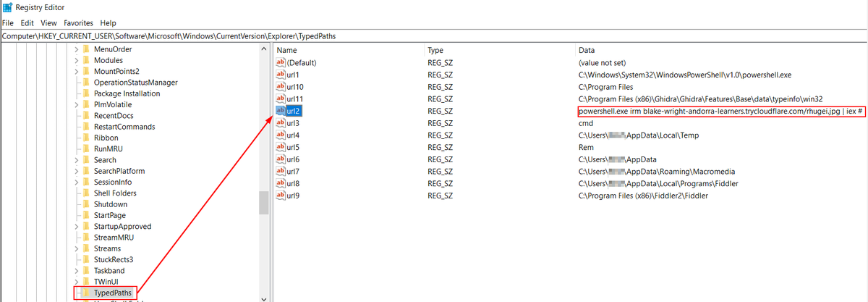Select the url9 value name
The width and height of the screenshot is (868, 302).
[x=293, y=196]
